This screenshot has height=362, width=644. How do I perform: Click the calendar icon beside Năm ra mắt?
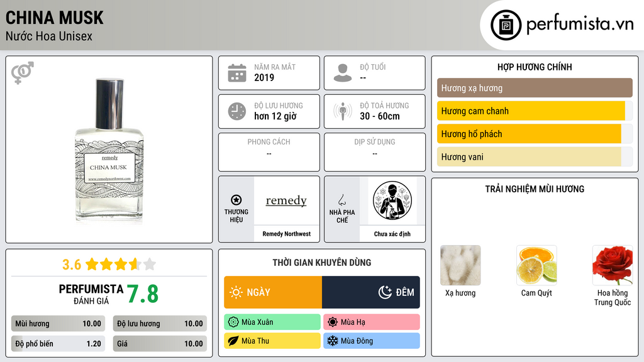pyautogui.click(x=237, y=73)
